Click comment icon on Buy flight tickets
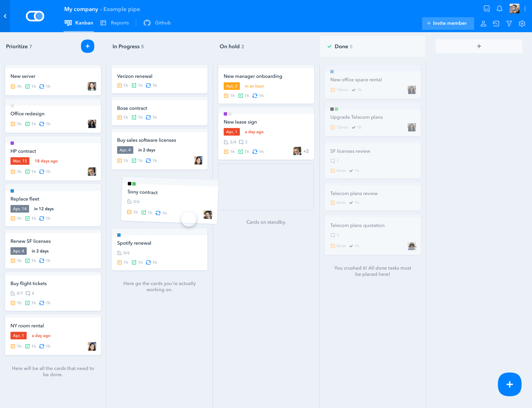 click(28, 293)
